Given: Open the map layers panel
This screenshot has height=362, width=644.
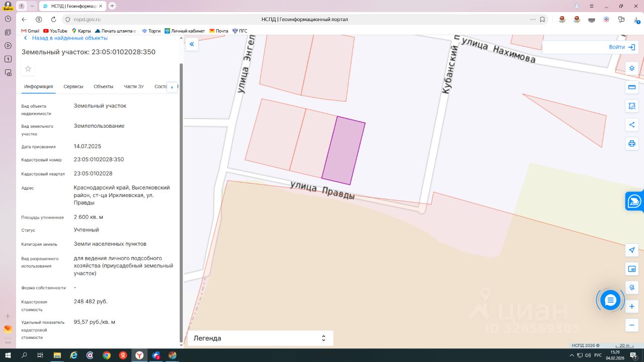Looking at the screenshot, I should pos(632,68).
